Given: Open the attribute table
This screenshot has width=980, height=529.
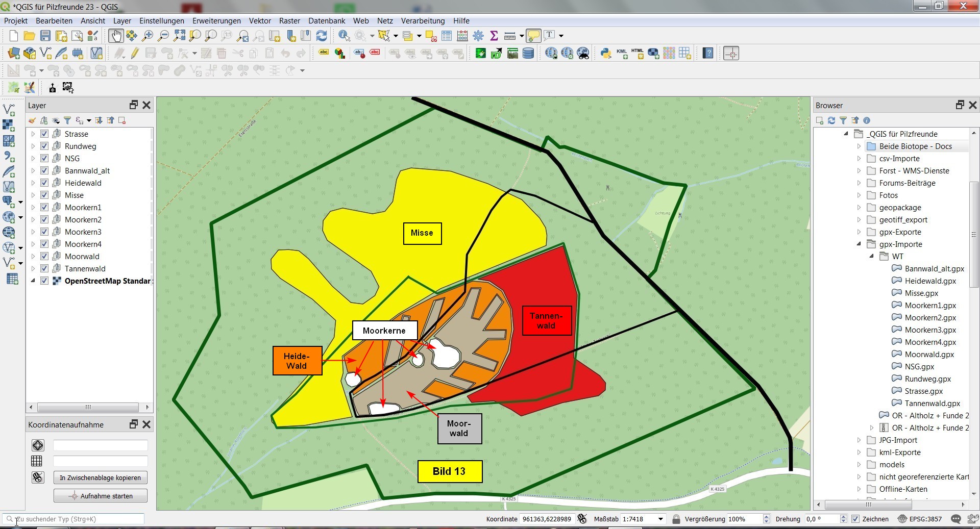Looking at the screenshot, I should (447, 36).
